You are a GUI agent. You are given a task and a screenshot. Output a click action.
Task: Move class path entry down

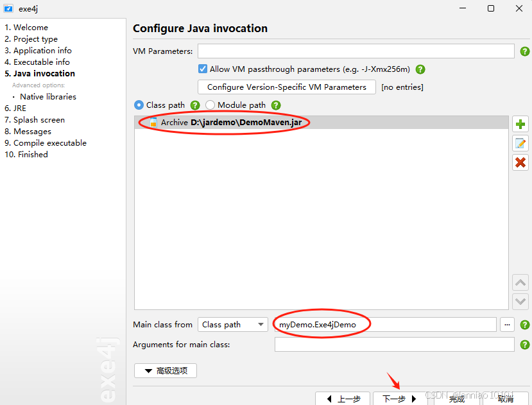tap(520, 302)
